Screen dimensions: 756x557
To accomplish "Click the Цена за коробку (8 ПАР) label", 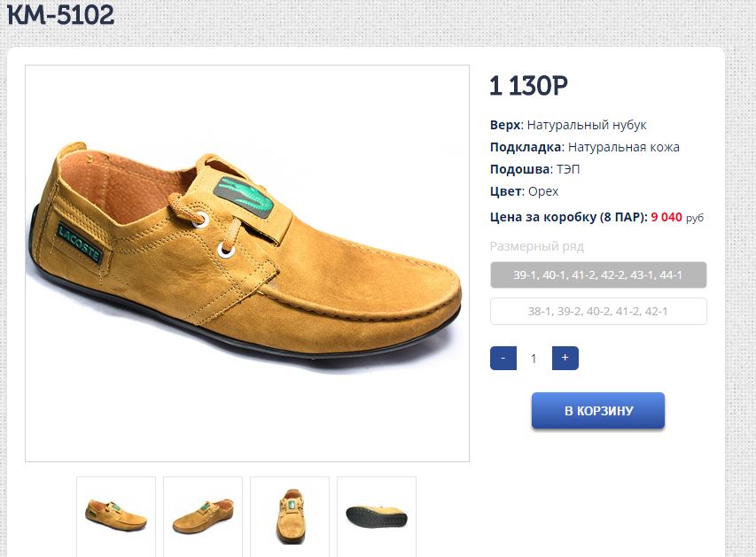I will pyautogui.click(x=568, y=216).
